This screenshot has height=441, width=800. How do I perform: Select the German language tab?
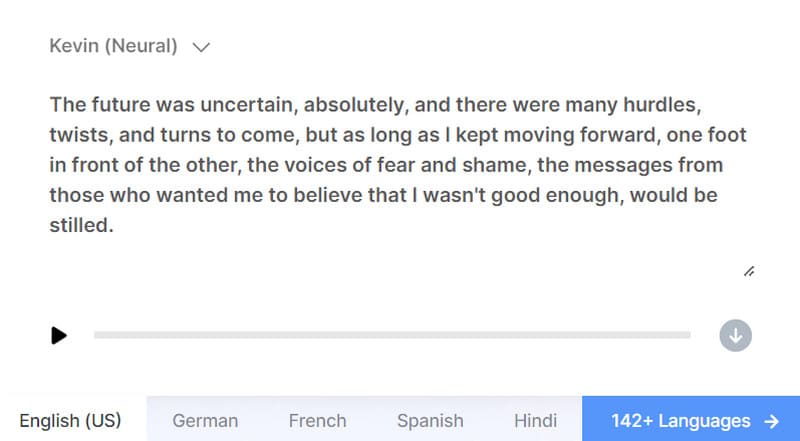click(x=205, y=421)
